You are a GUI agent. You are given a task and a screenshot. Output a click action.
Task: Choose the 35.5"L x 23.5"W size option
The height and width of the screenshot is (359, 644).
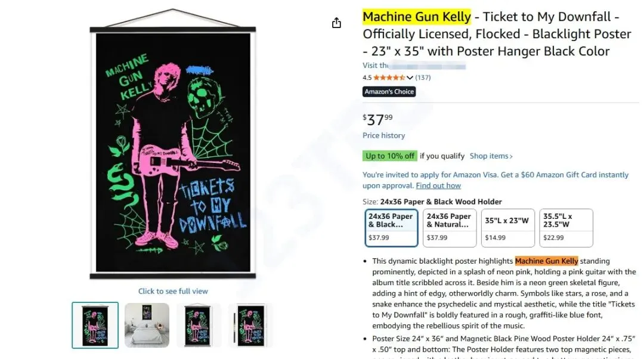pos(566,228)
